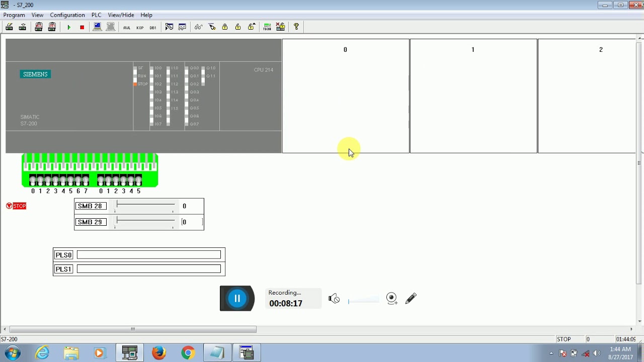Open the Help menu

click(x=146, y=15)
